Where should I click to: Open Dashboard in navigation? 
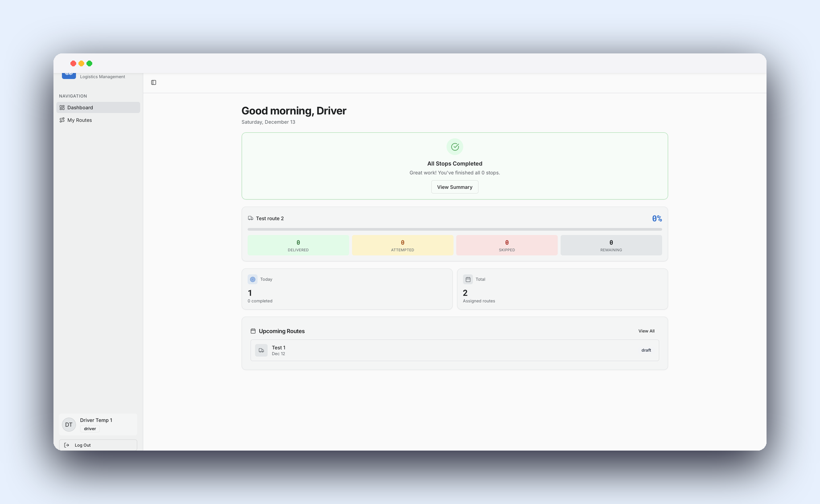click(98, 108)
